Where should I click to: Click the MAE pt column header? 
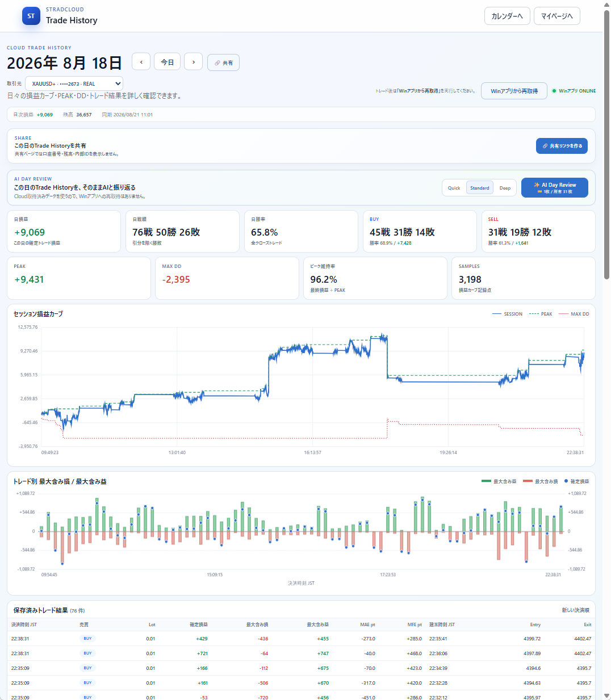click(x=367, y=624)
